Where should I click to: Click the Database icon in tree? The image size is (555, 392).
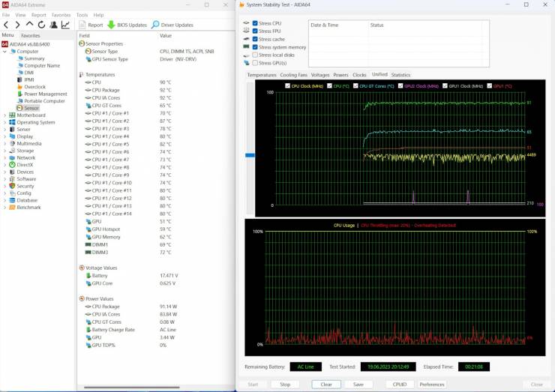tap(13, 200)
